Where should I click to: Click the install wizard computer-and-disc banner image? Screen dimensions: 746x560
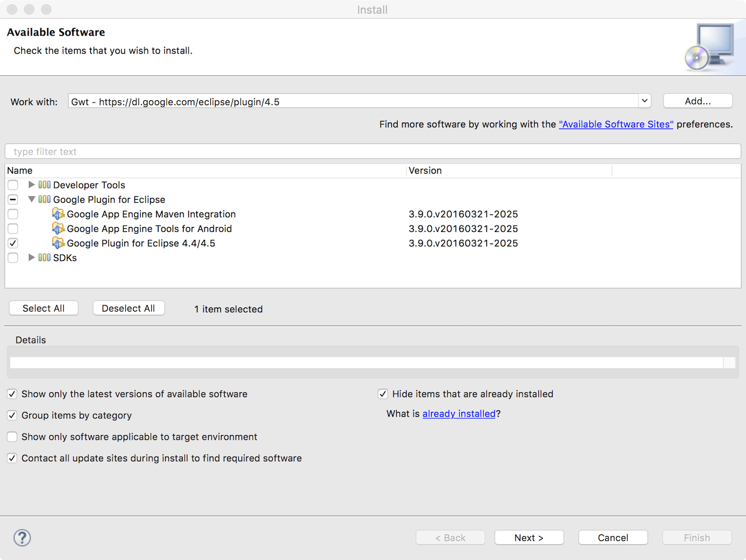[x=710, y=47]
